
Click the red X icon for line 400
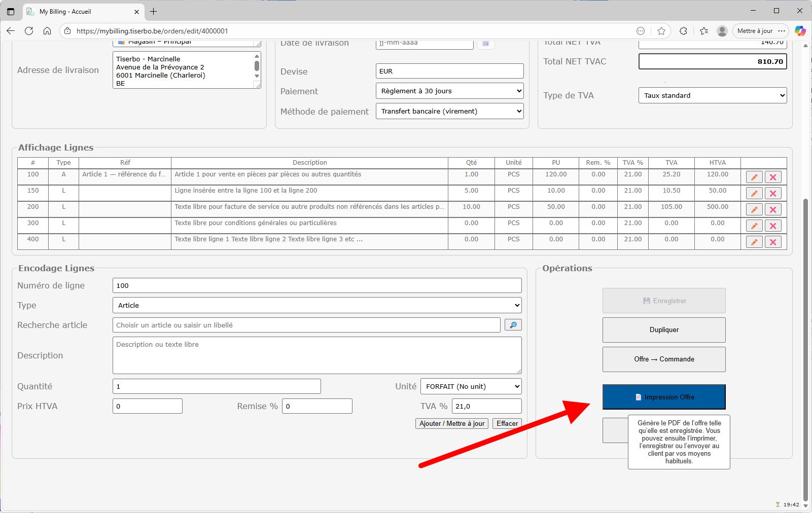tap(773, 242)
